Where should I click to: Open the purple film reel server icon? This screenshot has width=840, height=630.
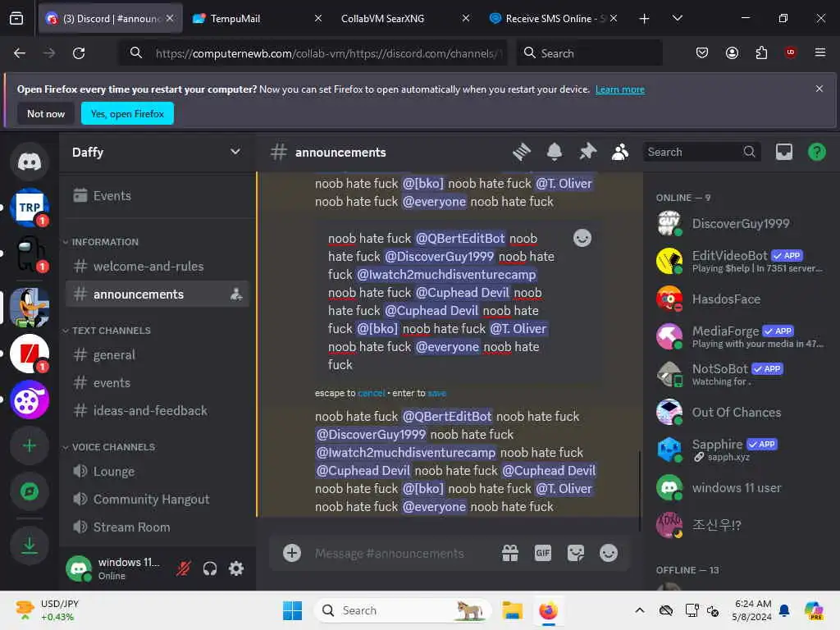pos(30,399)
